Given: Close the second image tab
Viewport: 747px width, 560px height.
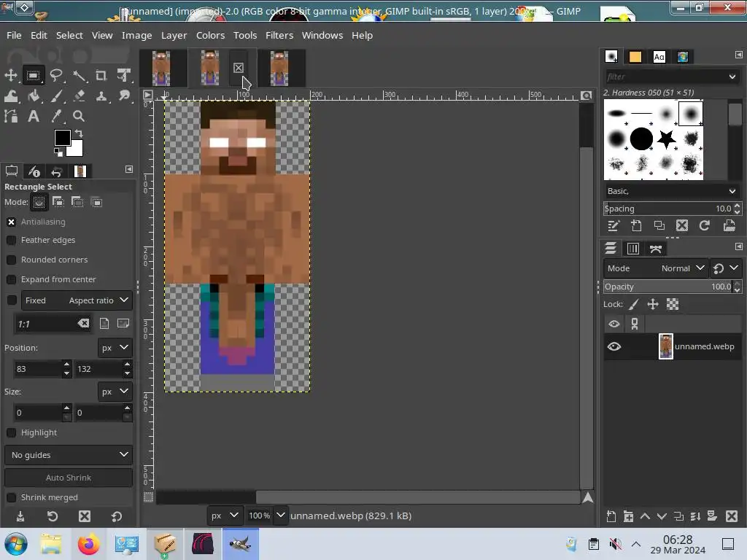Looking at the screenshot, I should pyautogui.click(x=239, y=68).
